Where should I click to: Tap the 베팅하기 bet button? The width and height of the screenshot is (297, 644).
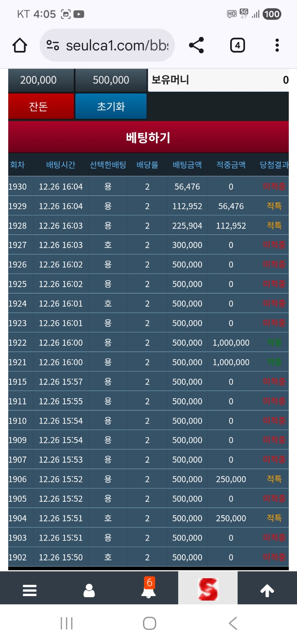148,137
